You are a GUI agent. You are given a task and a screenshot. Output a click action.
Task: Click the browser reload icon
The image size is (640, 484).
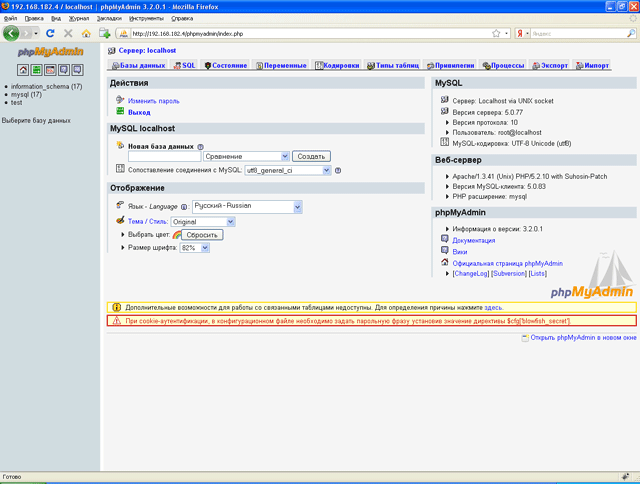click(x=50, y=33)
